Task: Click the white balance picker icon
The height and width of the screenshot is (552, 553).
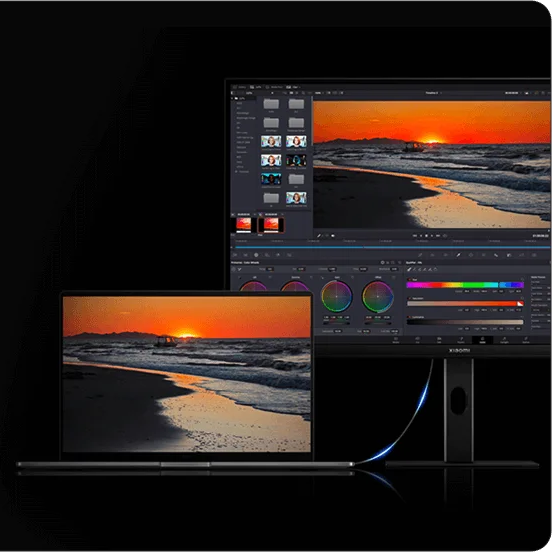Action: click(x=240, y=269)
